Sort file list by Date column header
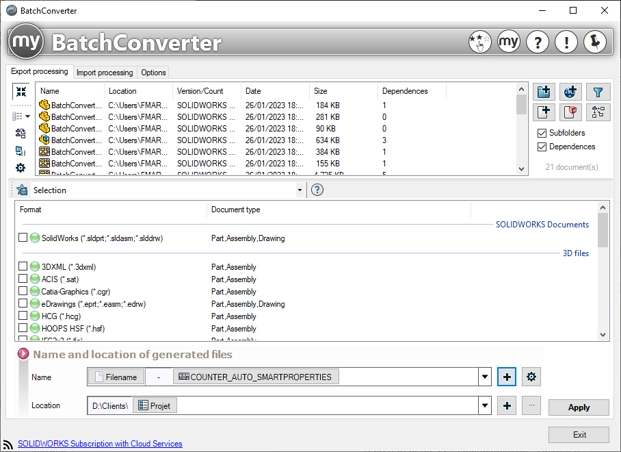621x452 pixels. 275,91
